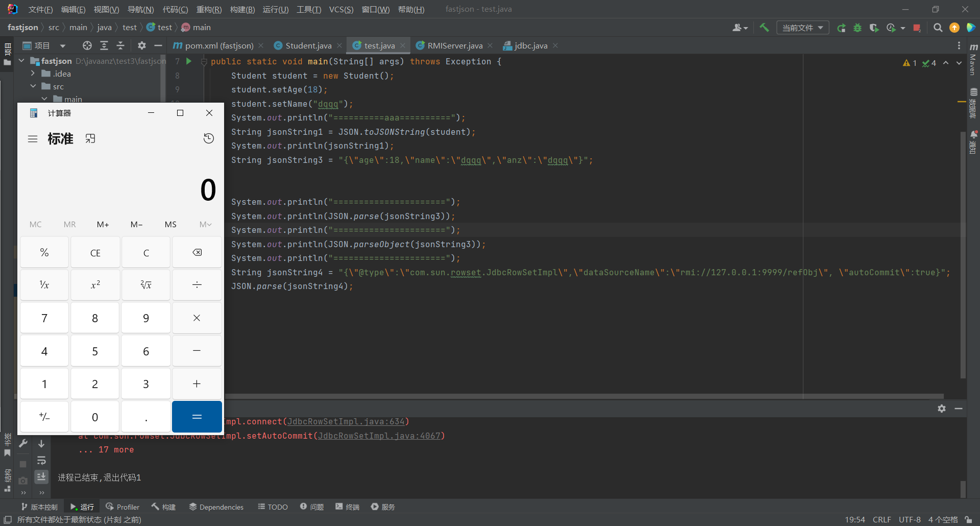
Task: Close the test.java tab
Action: 403,45
